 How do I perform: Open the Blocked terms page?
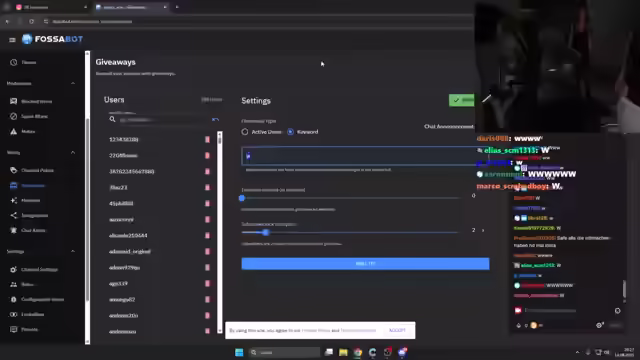[36, 101]
